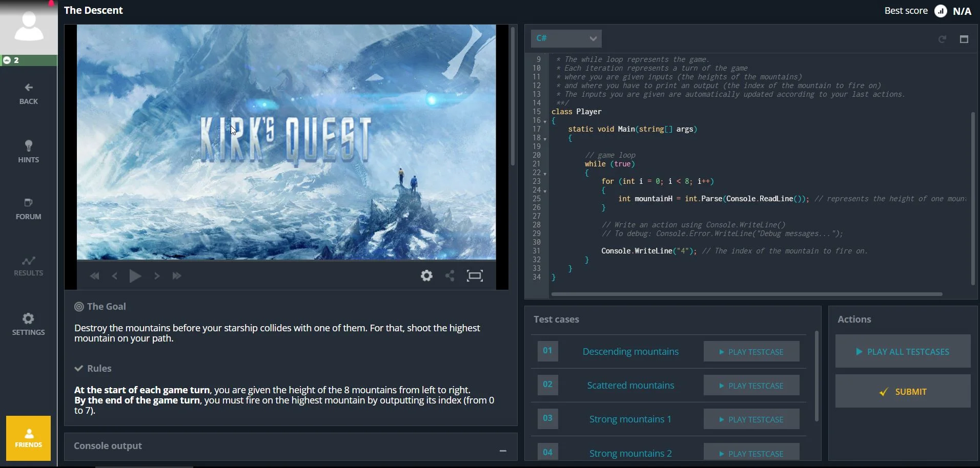
Task: Click the code editor horizontal scrollbar
Action: coord(747,294)
